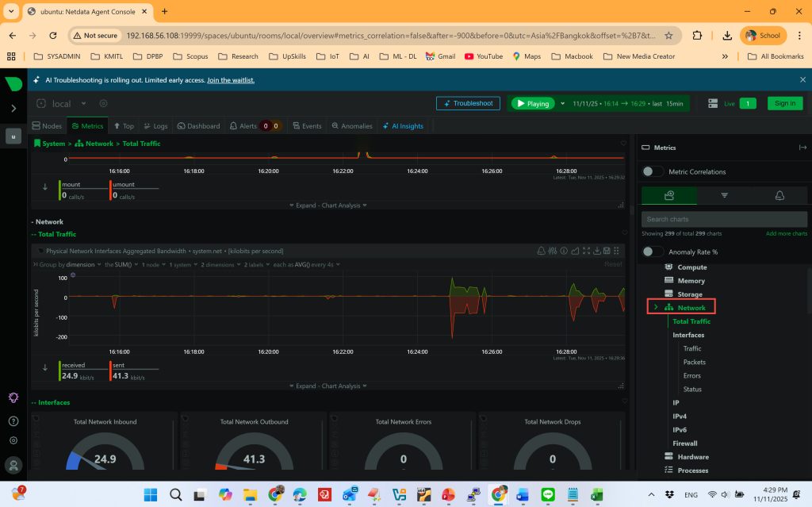Screen dimensions: 812x507
Task: Click the Netdata logo icon
Action: coord(13,83)
